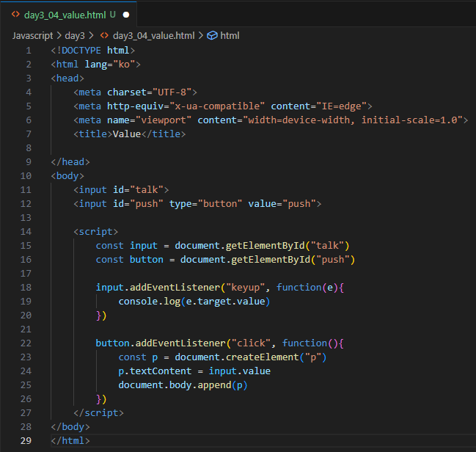Click the closing script tag
This screenshot has height=452, width=476.
[99, 413]
